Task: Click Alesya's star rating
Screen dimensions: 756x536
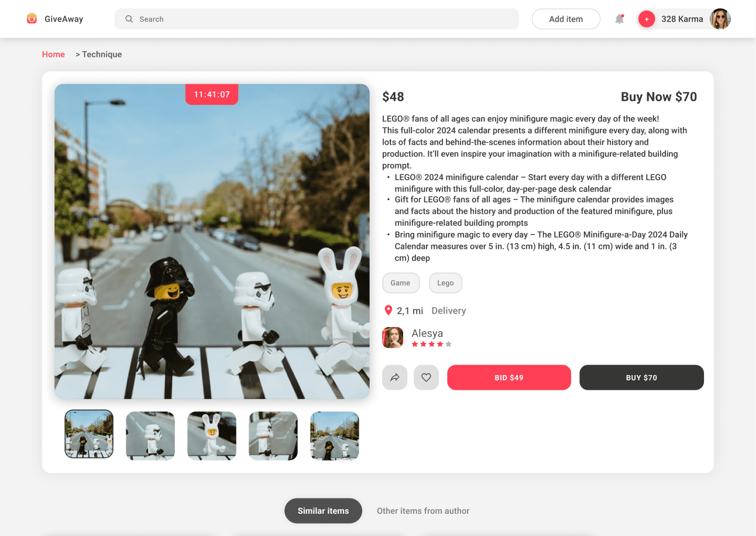Action: (432, 344)
